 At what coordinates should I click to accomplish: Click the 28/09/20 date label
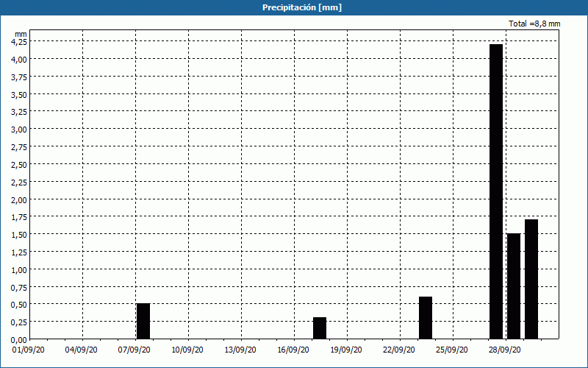coord(505,350)
